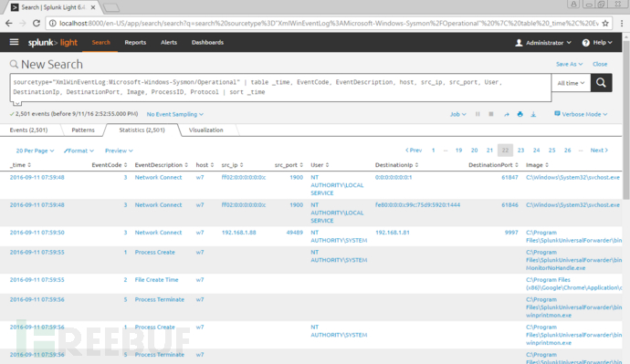Click the browser address bar
The image size is (630, 364).
[329, 24]
